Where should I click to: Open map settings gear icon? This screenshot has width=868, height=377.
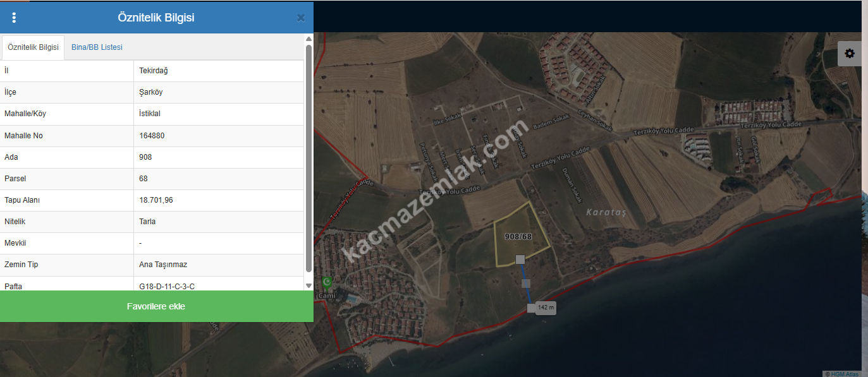click(x=849, y=54)
